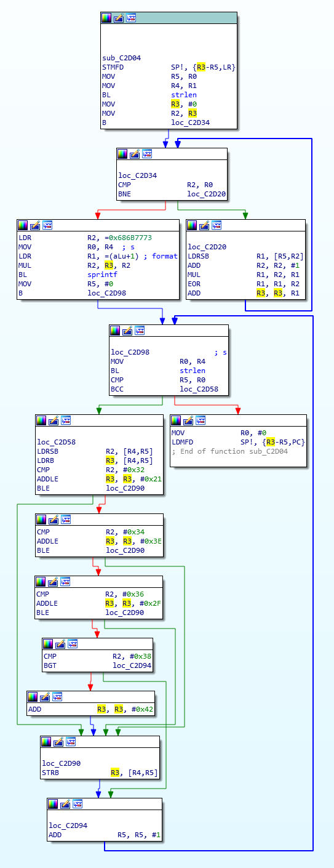This screenshot has width=334, height=868.
Task: Click the color icon on the ADD R3, #0x42 block
Action: coord(33,697)
